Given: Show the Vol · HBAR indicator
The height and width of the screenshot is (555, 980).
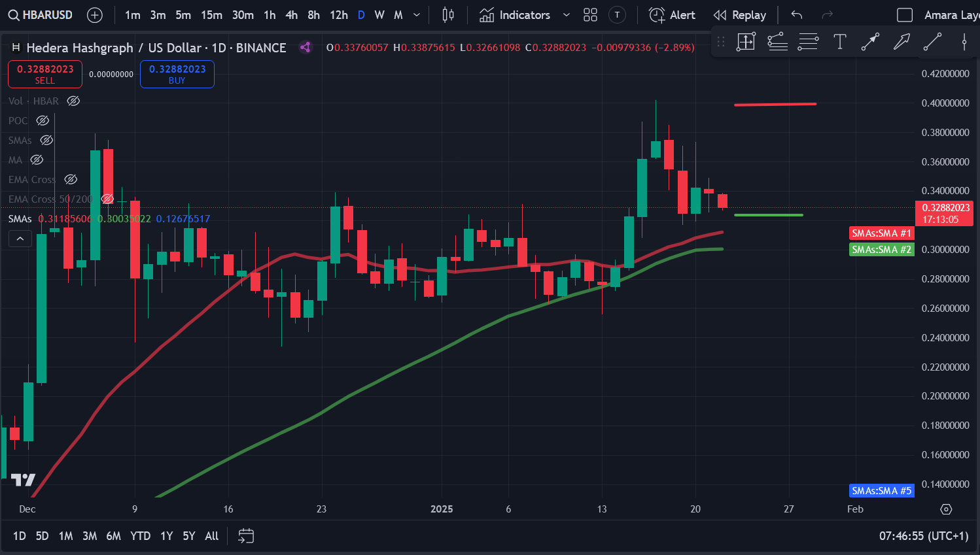Looking at the screenshot, I should (x=73, y=101).
